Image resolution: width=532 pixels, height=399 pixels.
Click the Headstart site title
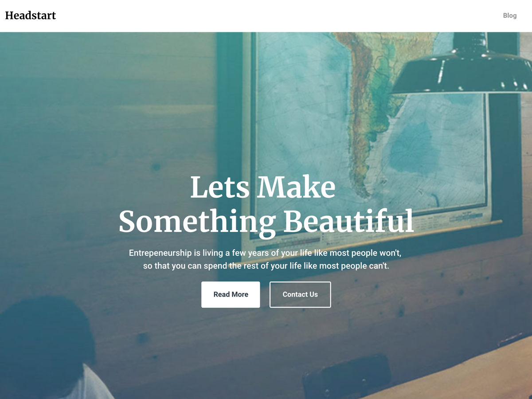30,16
